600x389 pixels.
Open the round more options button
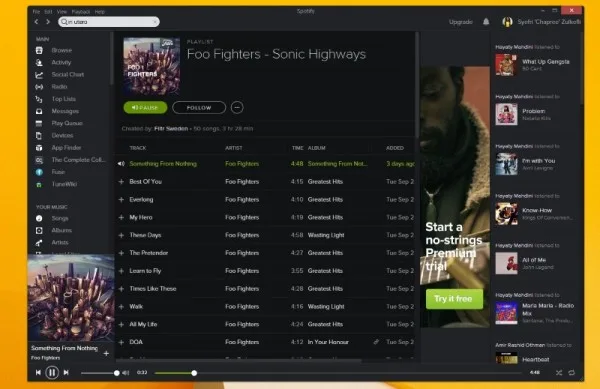237,107
